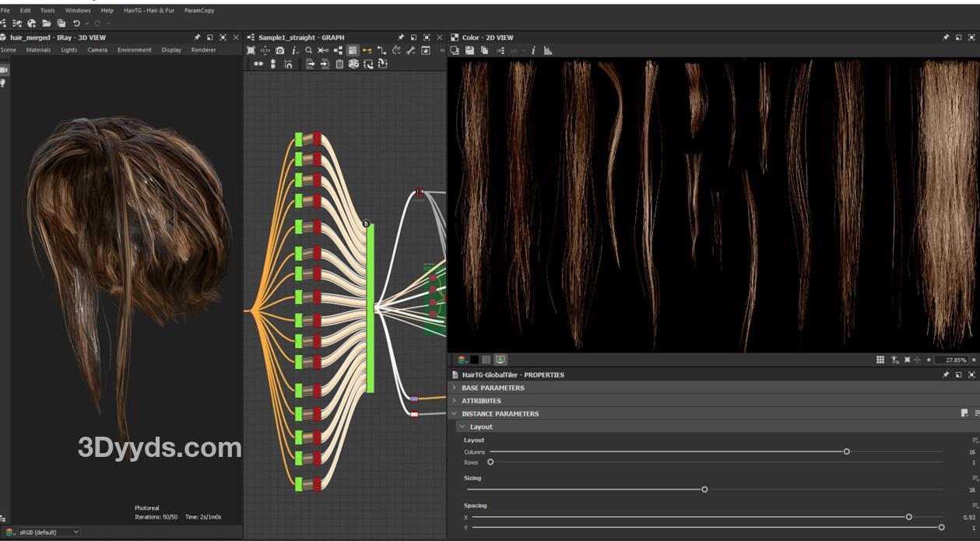Click the open folder icon in main toolbar
The height and width of the screenshot is (541, 980).
[x=47, y=23]
